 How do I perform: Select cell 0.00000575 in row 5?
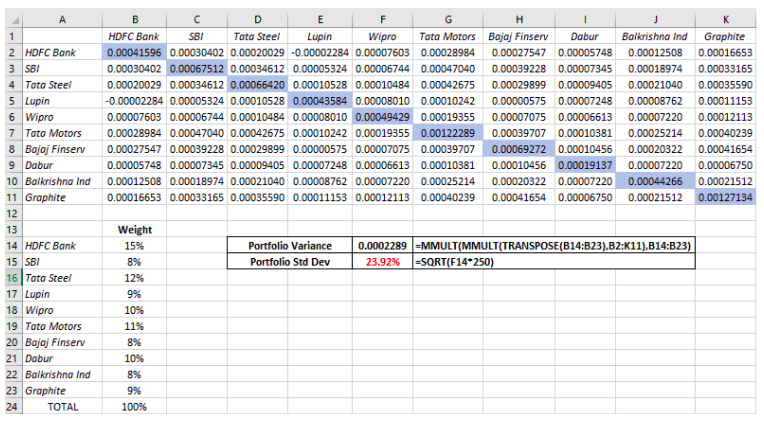[519, 100]
